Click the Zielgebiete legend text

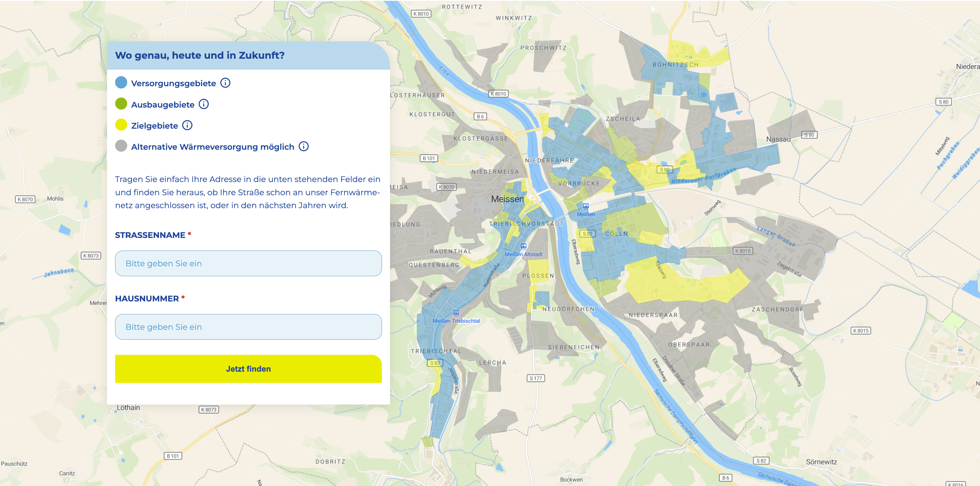coord(154,126)
